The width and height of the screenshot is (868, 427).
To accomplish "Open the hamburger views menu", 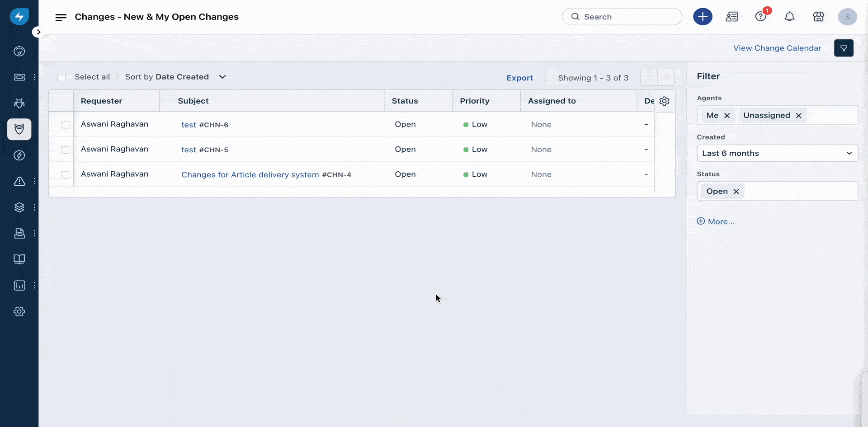I will [61, 17].
